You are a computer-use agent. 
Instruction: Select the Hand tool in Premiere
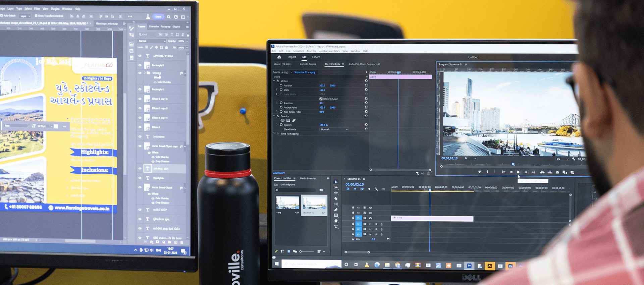point(336,221)
